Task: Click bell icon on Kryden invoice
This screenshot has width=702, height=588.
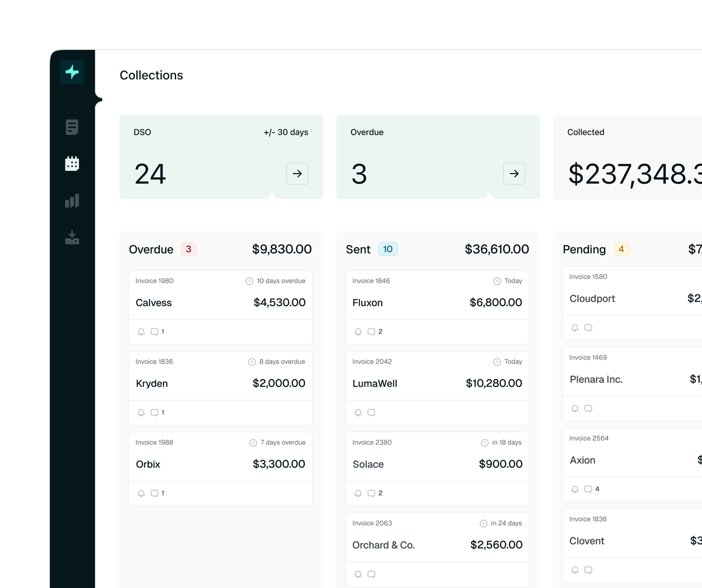Action: click(x=141, y=413)
